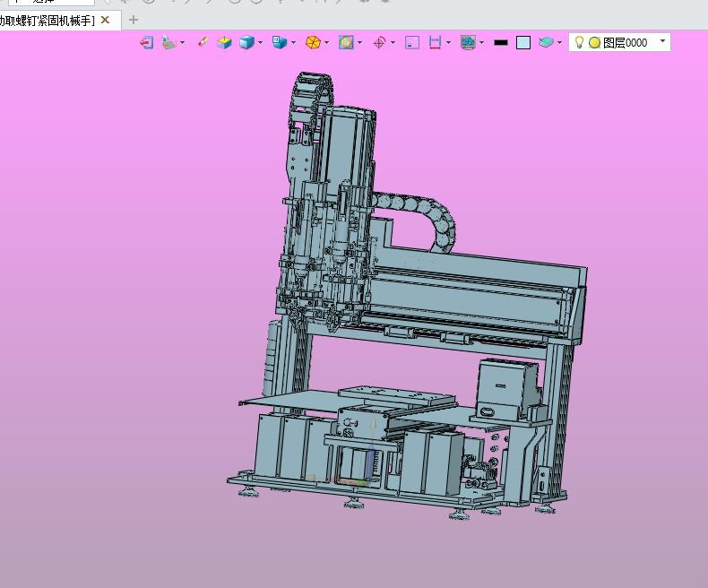The width and height of the screenshot is (708, 588).
Task: Open dropdown beside the zoom framed icon
Action: coord(360,42)
